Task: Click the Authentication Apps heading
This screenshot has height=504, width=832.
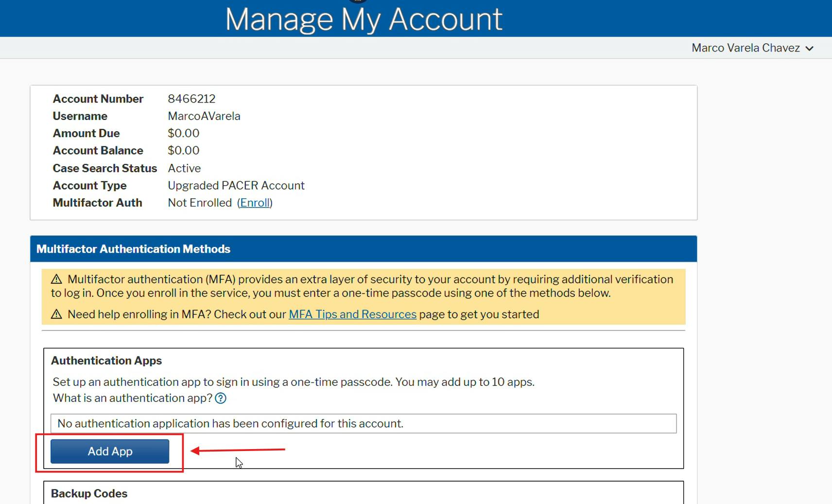Action: click(106, 361)
